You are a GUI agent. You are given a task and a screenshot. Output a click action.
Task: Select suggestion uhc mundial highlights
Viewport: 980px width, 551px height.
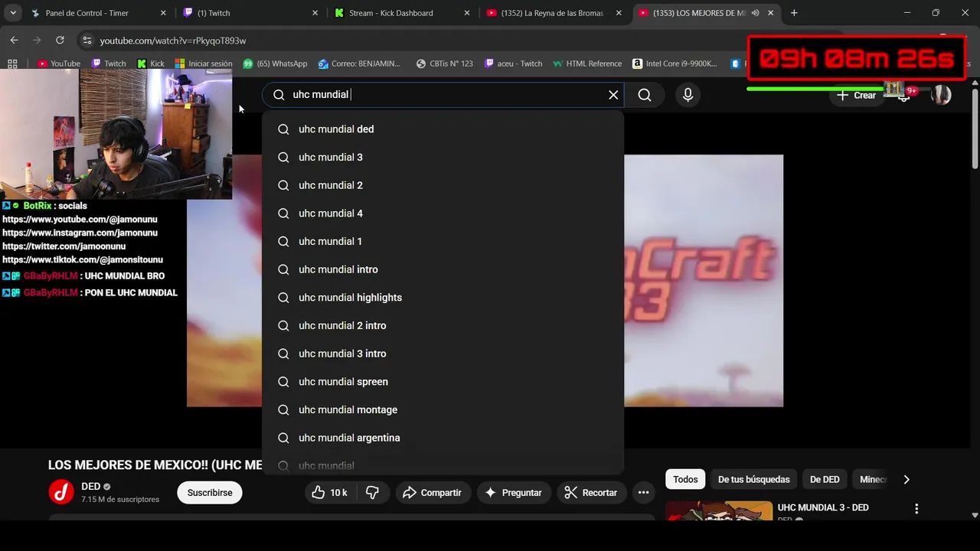pyautogui.click(x=443, y=298)
